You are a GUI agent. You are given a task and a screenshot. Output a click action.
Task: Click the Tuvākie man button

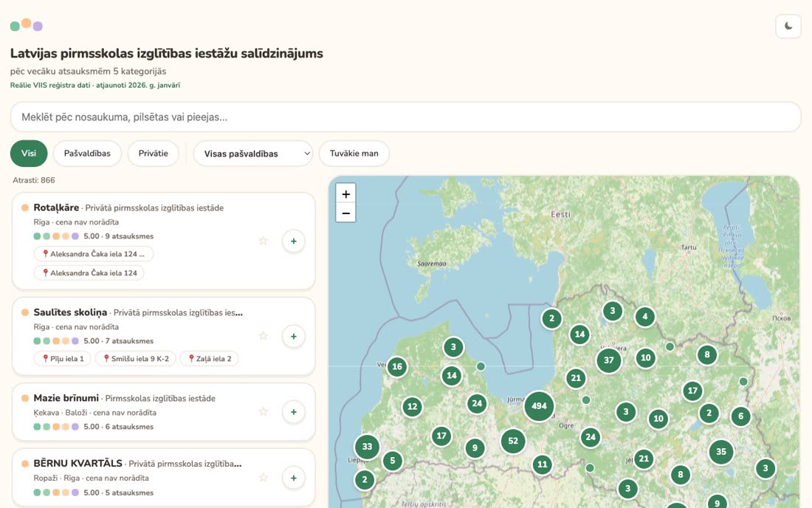[x=354, y=154]
